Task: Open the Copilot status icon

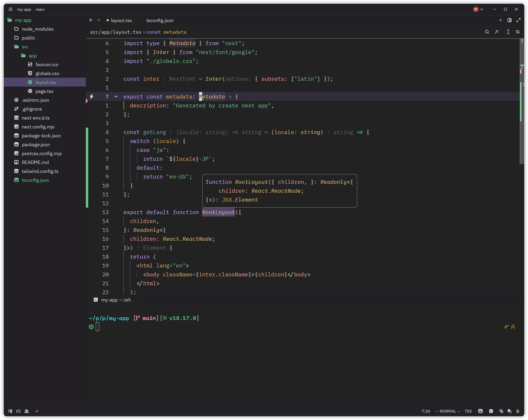Action: coord(480,411)
